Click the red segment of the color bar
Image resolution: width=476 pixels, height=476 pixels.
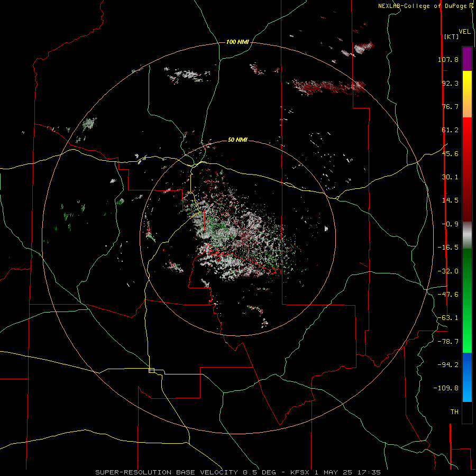click(467, 169)
